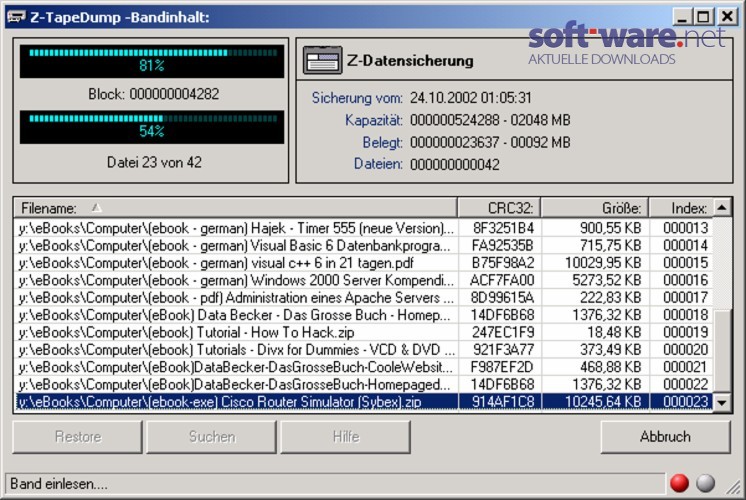Select the DataBecker CooleWebsit row
746x500 pixels.
pos(363,367)
